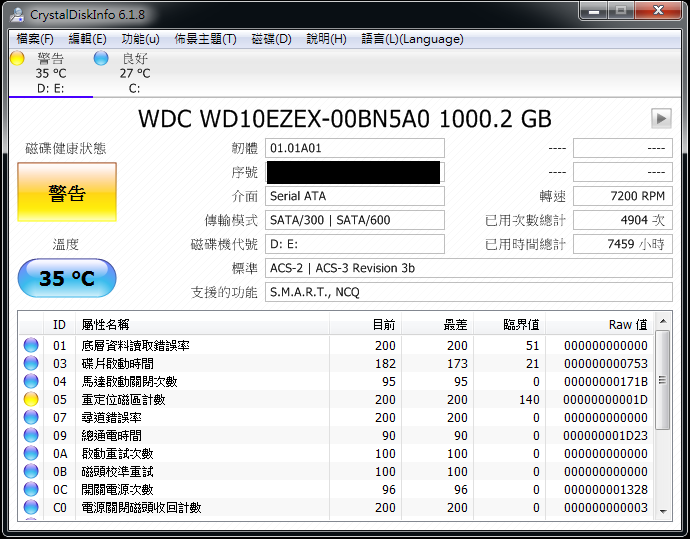Select the yellow 警告 D: E: disk

point(50,73)
